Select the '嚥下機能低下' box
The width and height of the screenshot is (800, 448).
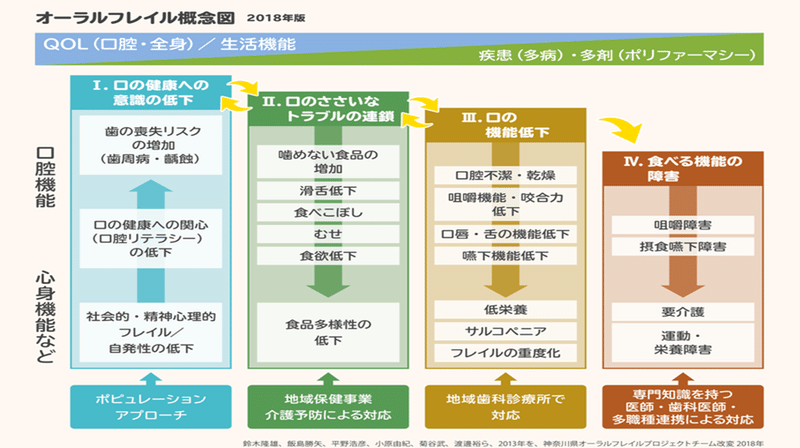click(x=506, y=256)
